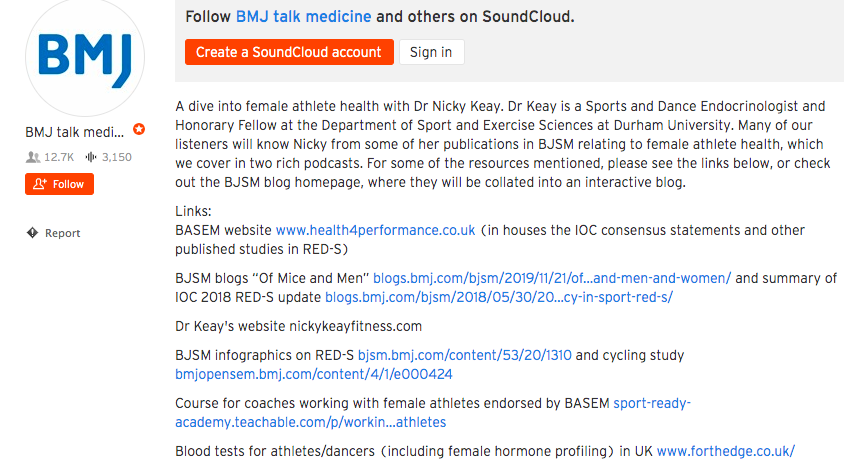The image size is (845, 459).
Task: Open the BMJ talk medicine profile name
Action: pos(75,131)
